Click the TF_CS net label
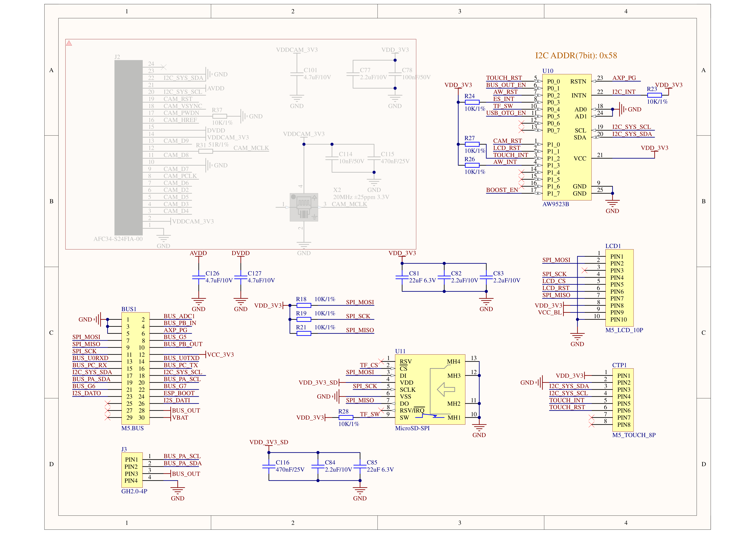This screenshot has height=534, width=756. click(369, 365)
